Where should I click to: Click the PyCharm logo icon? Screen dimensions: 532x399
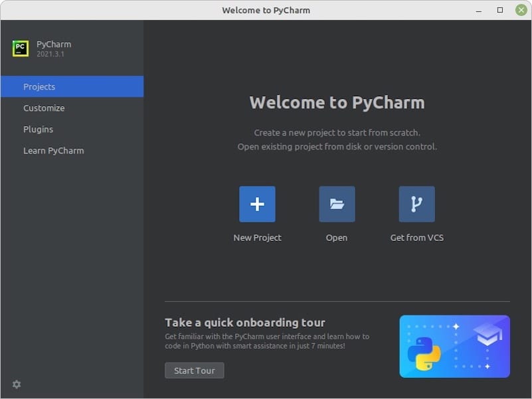pos(21,48)
